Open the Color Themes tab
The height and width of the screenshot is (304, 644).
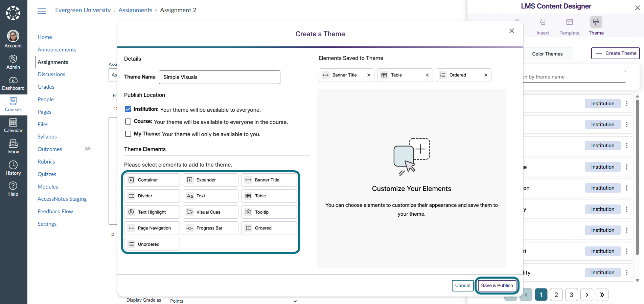pyautogui.click(x=547, y=54)
